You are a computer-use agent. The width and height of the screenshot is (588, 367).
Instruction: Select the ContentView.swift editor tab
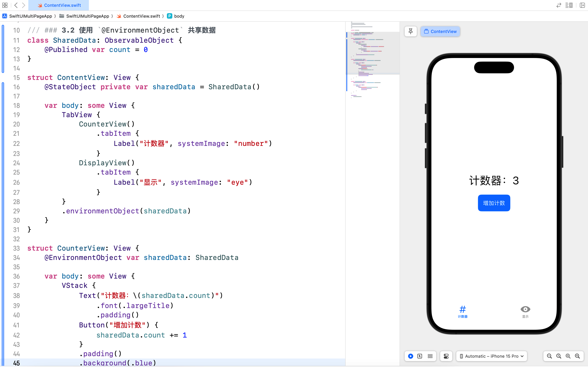(59, 5)
